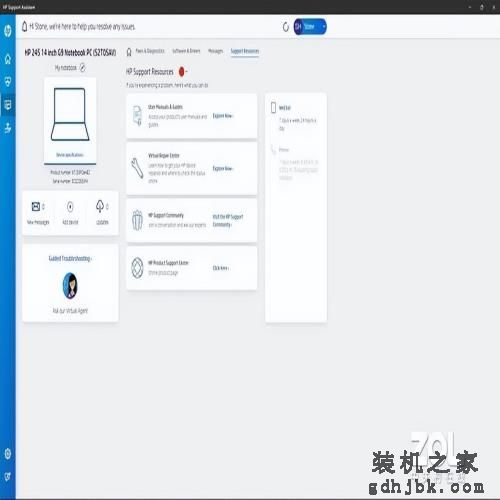The width and height of the screenshot is (500, 500).
Task: Click the User Manuals & Guides document icon
Action: click(x=137, y=115)
